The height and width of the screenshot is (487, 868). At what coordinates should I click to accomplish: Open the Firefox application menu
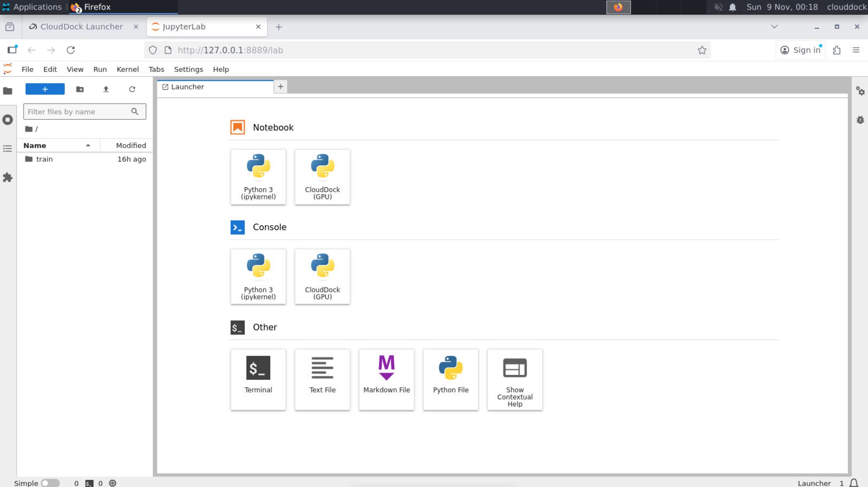[857, 50]
